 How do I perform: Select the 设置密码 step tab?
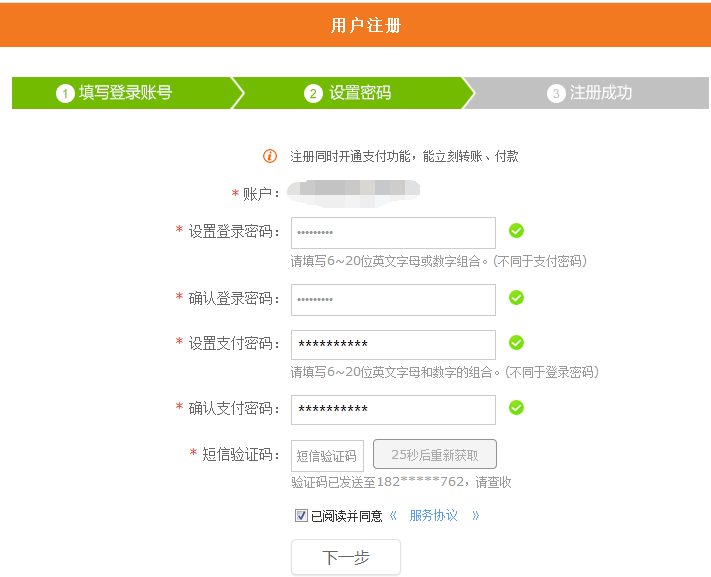(x=348, y=93)
